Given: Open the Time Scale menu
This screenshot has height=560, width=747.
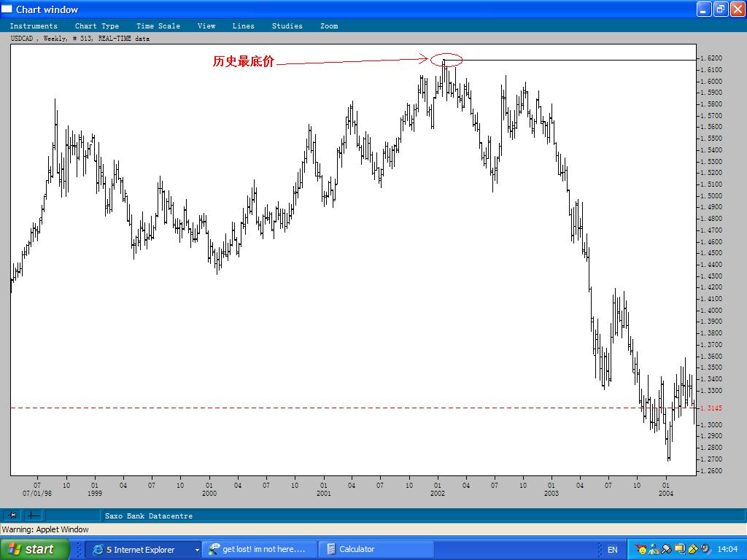Looking at the screenshot, I should point(158,26).
